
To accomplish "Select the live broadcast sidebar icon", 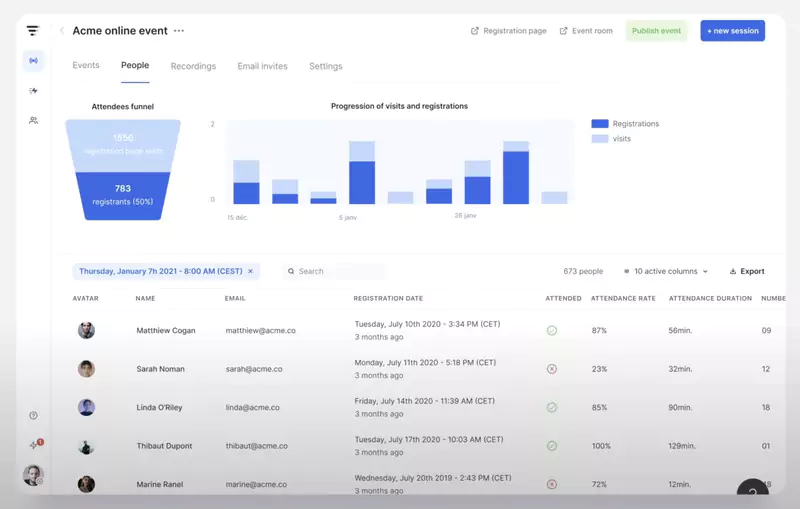I will (x=33, y=61).
